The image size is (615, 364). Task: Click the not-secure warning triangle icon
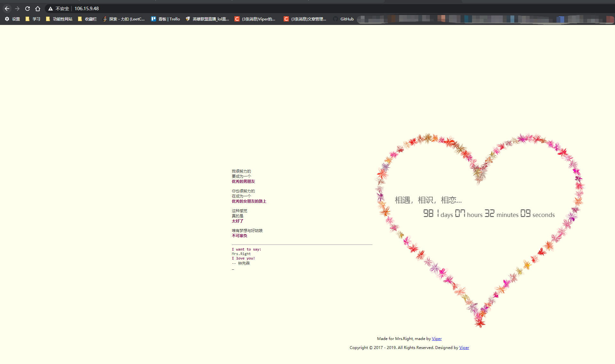click(50, 9)
